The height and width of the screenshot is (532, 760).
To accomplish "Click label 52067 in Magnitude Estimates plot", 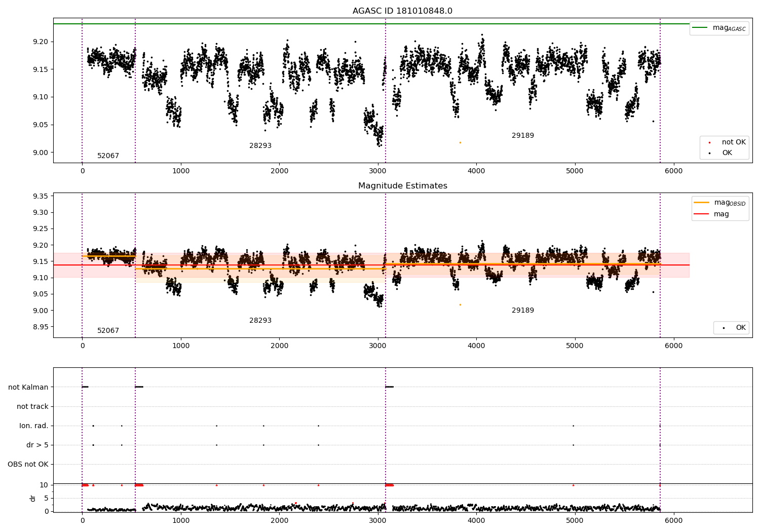I will click(108, 330).
